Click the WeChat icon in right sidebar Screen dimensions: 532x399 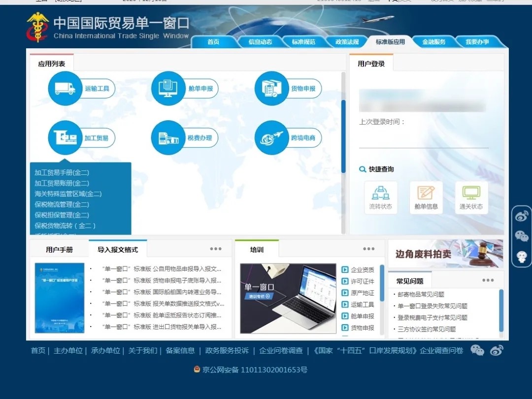point(522,236)
